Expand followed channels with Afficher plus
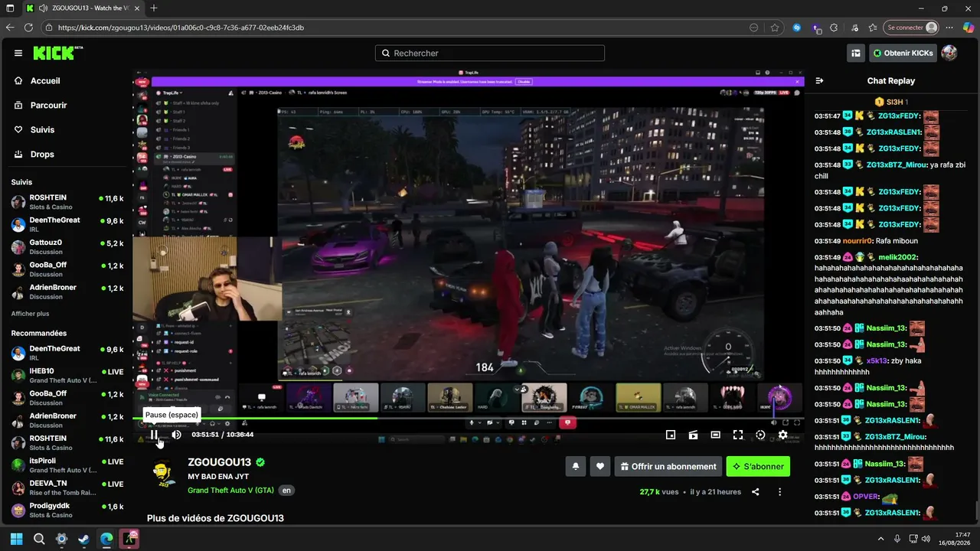 [31, 314]
